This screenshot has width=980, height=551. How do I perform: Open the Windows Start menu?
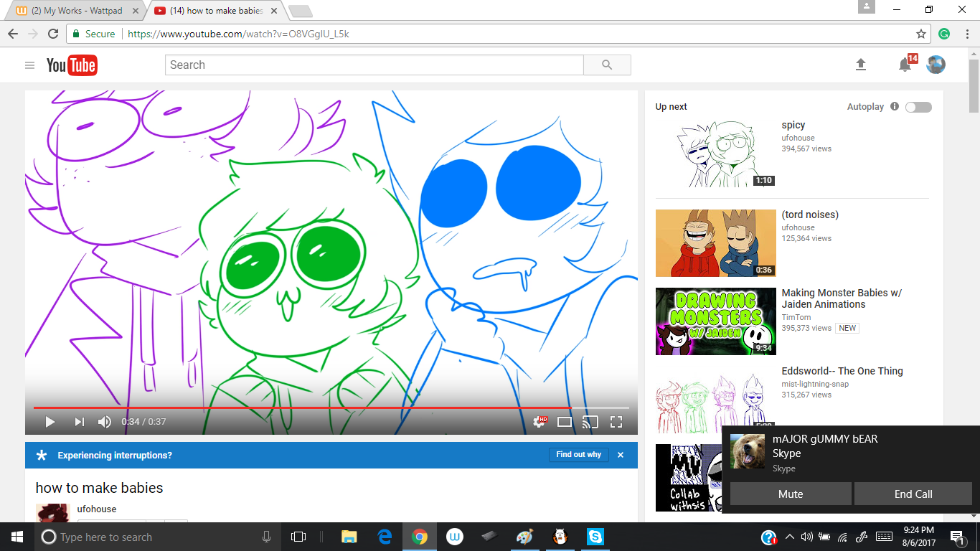click(x=17, y=537)
